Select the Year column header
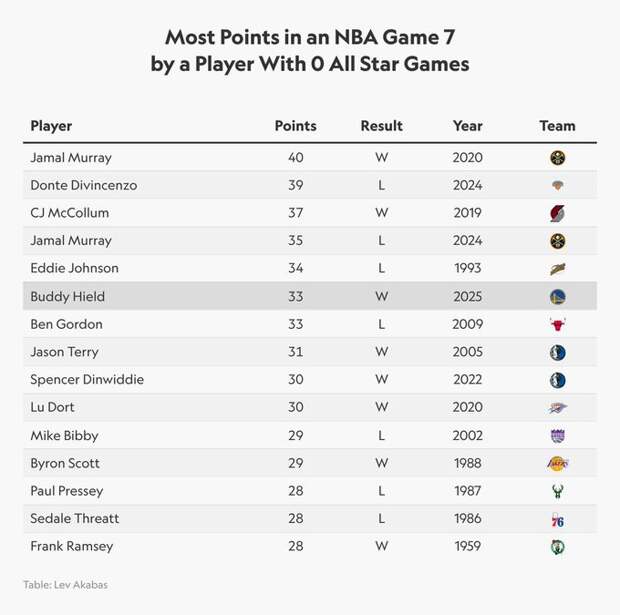620x615 pixels. (467, 126)
